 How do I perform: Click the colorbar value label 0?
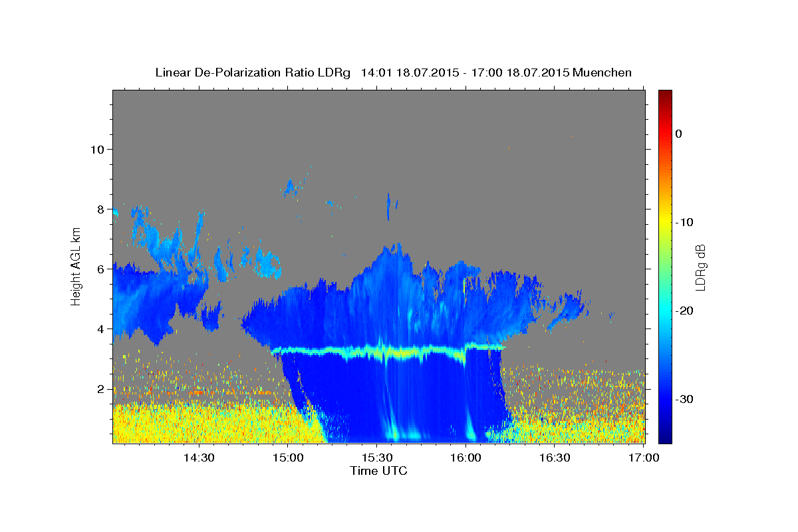(x=678, y=134)
